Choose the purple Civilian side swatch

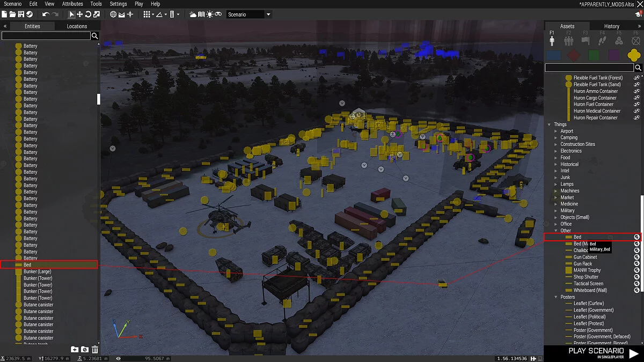614,55
